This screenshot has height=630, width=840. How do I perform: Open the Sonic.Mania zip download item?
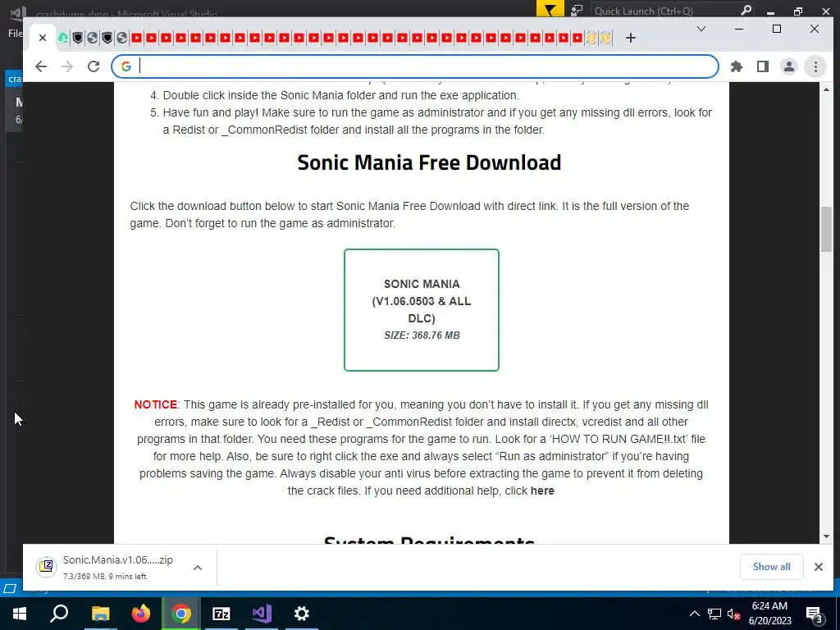118,568
